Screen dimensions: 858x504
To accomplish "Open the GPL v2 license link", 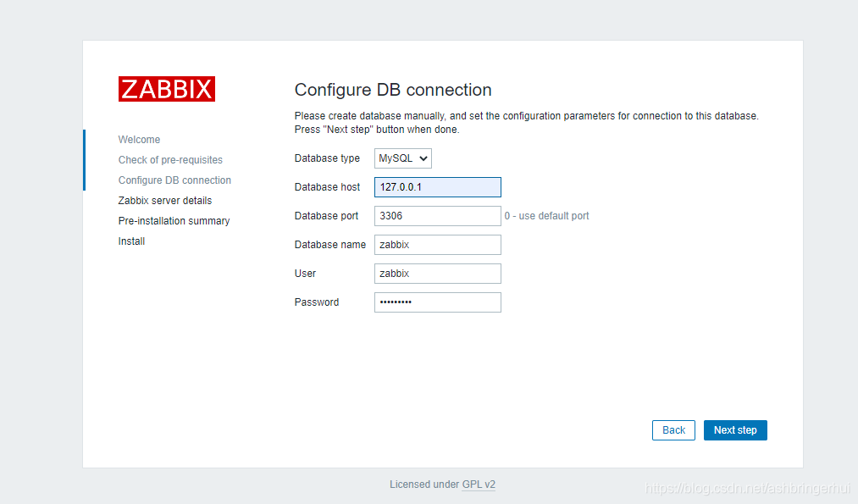I will pyautogui.click(x=479, y=485).
